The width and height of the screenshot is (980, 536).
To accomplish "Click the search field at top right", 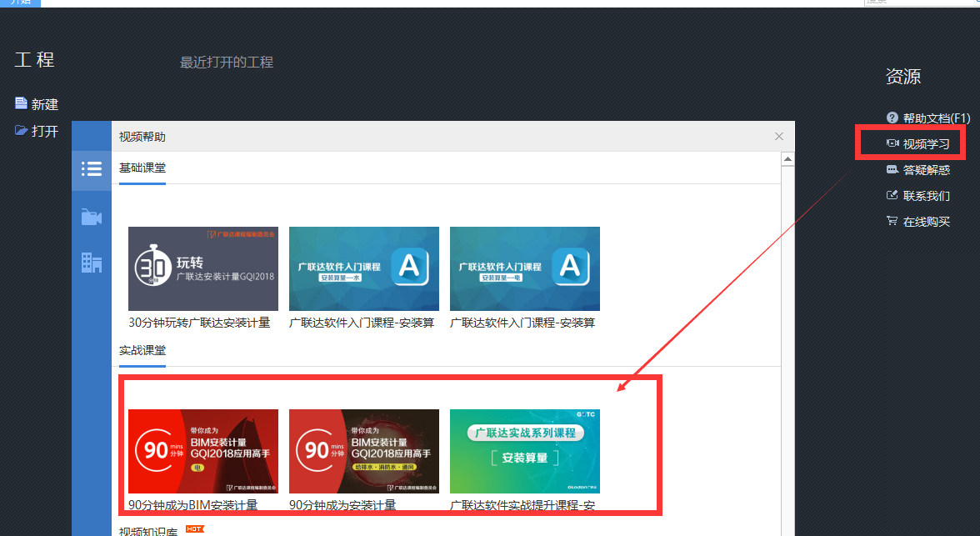I will [x=922, y=3].
